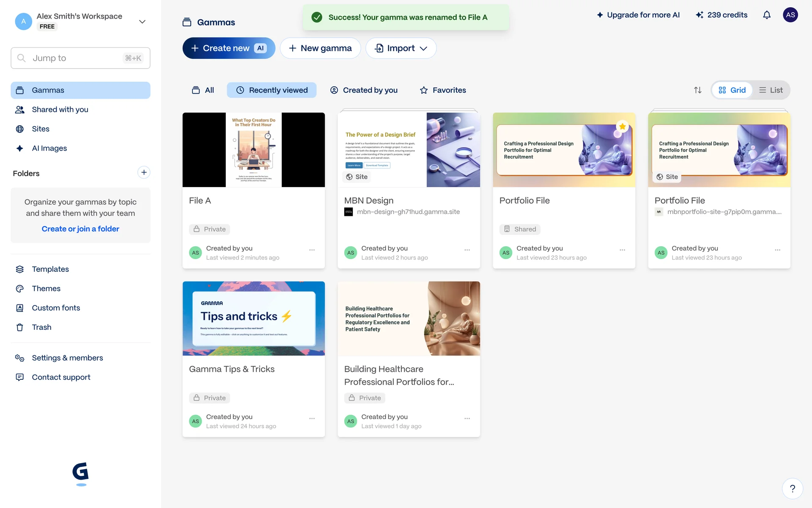Open the help question mark button
Viewport: 812px width, 508px height.
[x=792, y=489]
